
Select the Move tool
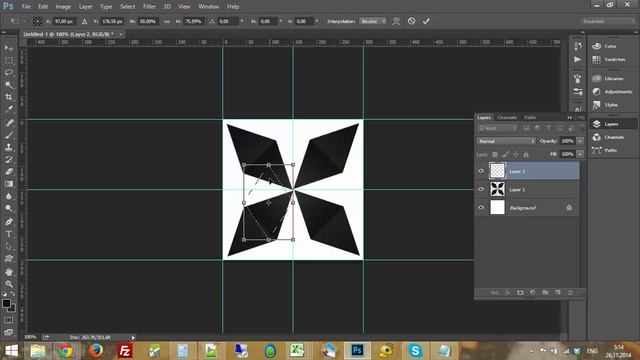click(9, 48)
